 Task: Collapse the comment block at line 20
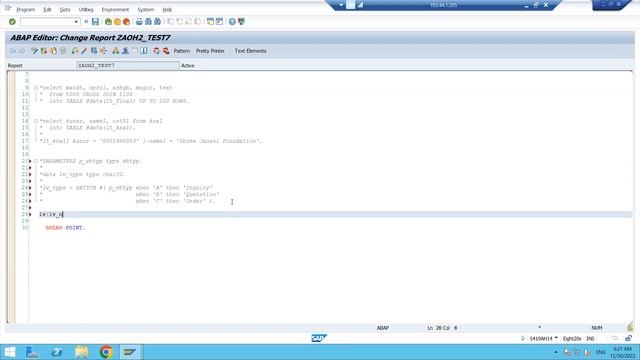36,161
